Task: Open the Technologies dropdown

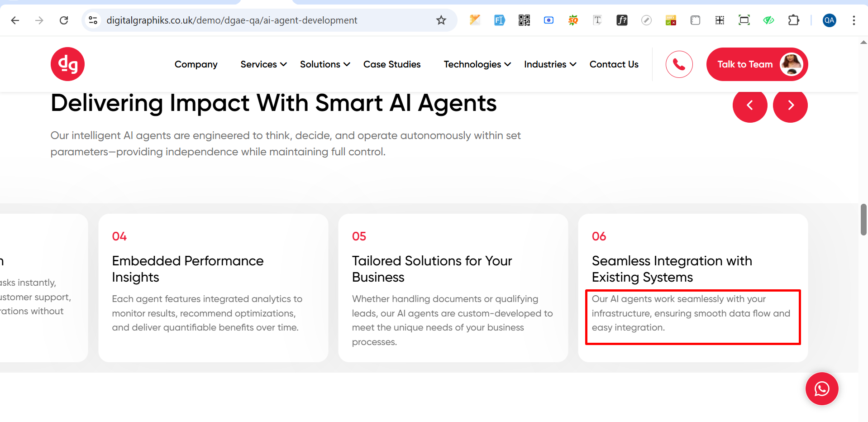Action: [477, 64]
